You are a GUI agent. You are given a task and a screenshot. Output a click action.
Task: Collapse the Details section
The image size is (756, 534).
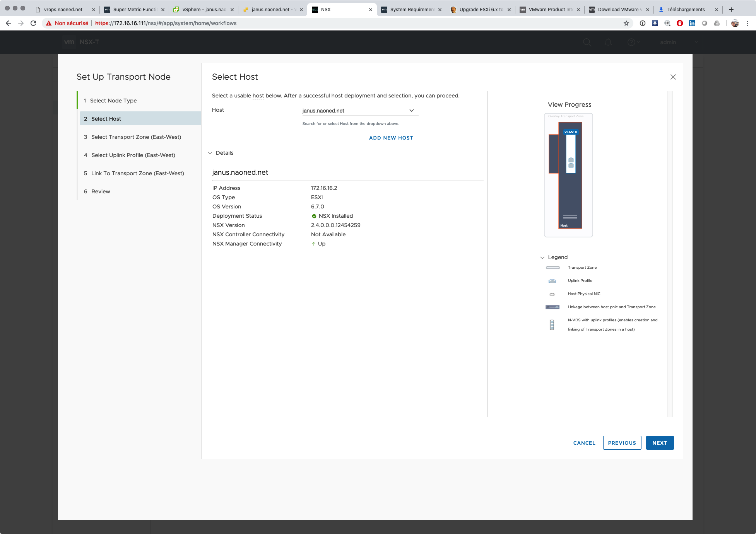pos(210,153)
